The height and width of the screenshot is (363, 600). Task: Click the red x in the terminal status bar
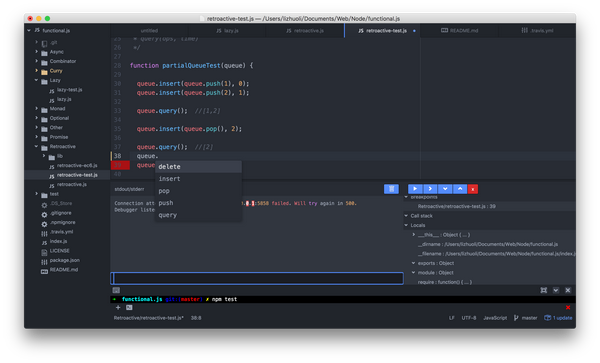pyautogui.click(x=568, y=308)
